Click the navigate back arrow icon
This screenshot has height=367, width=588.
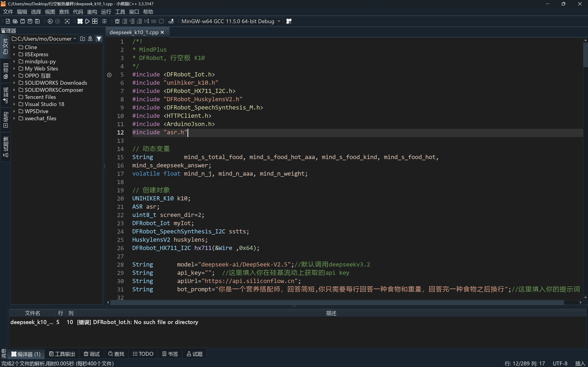point(50,21)
